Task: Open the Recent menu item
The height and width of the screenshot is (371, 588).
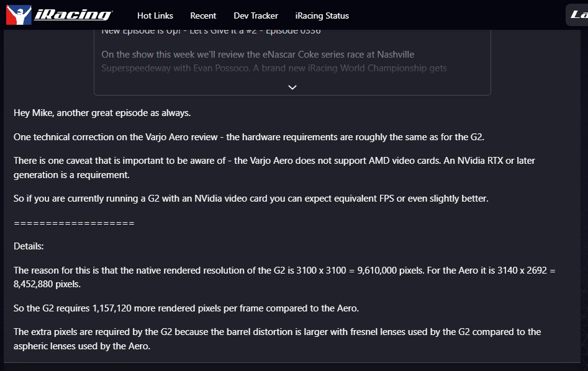Action: [x=203, y=16]
